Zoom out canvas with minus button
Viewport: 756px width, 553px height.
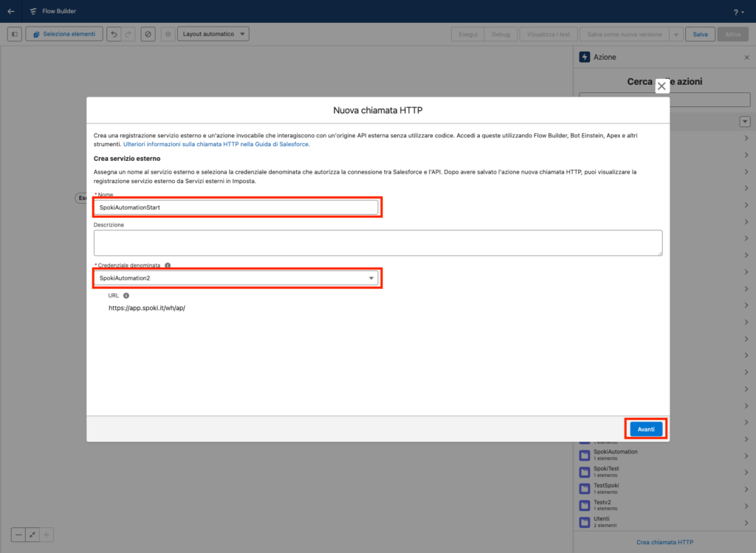pos(18,535)
